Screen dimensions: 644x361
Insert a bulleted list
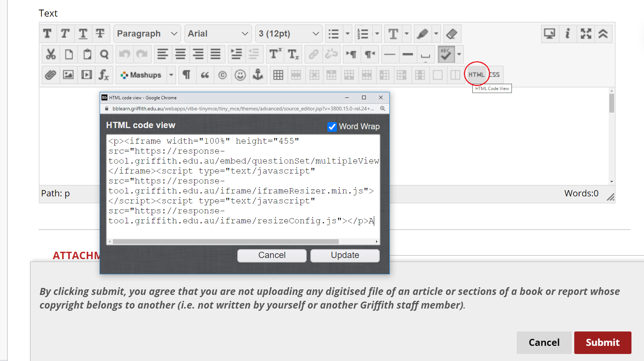click(334, 34)
